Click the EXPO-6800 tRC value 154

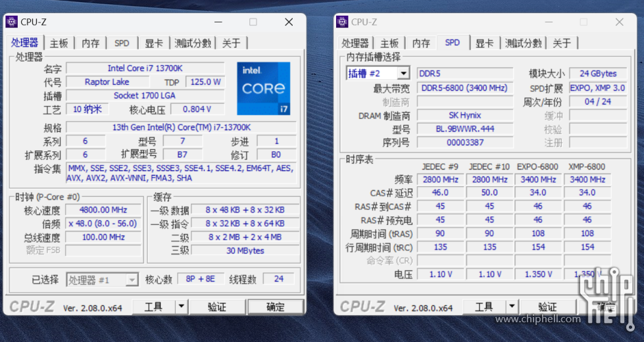pos(538,247)
